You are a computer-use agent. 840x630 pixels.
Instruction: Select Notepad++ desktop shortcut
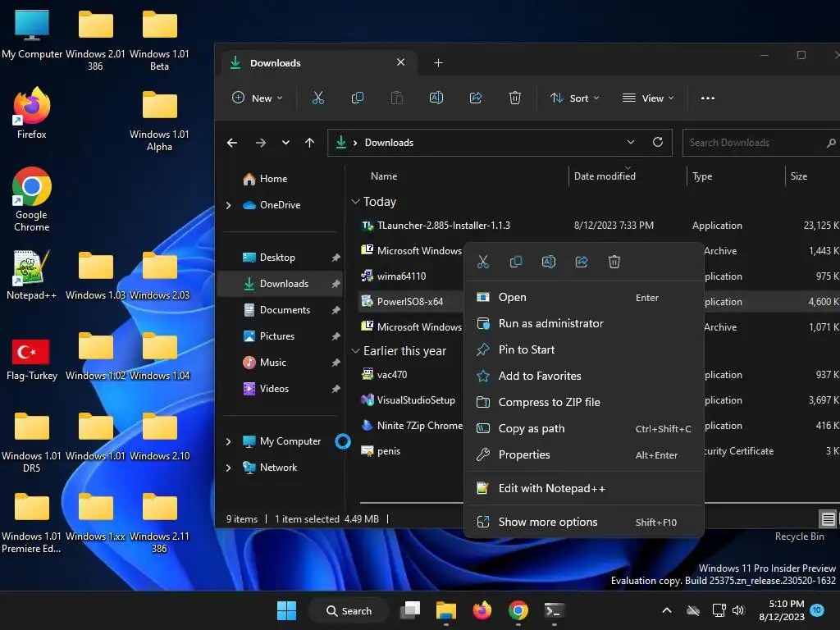coord(32,274)
